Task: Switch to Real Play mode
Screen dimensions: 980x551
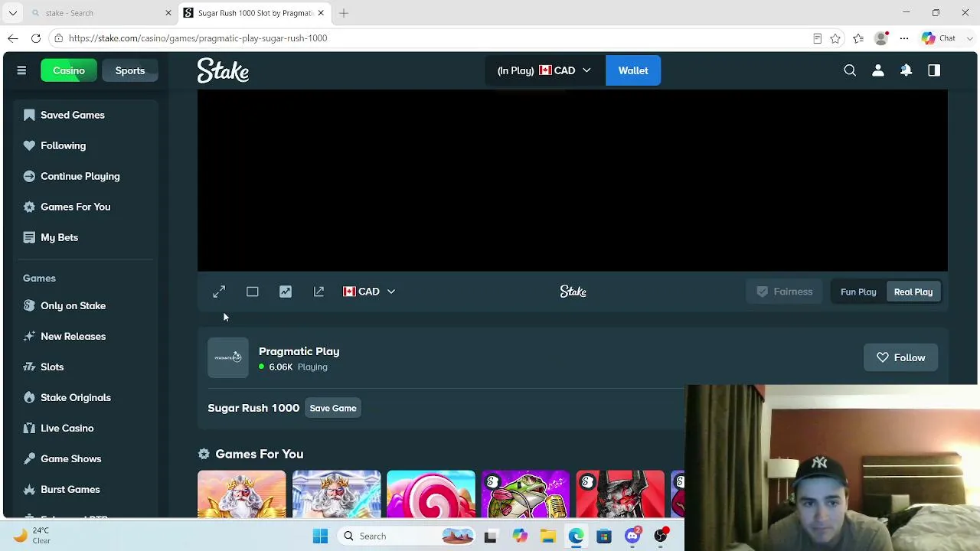Action: pos(913,292)
